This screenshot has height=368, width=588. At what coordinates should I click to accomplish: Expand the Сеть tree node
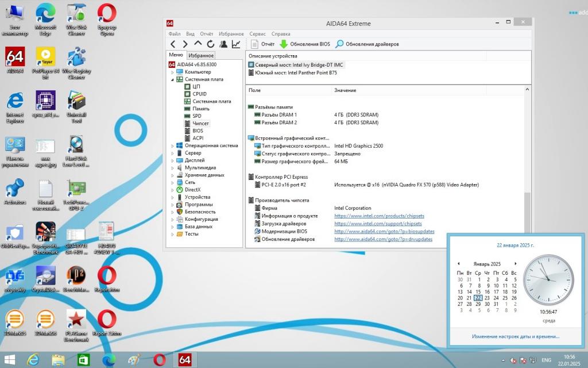click(x=172, y=182)
